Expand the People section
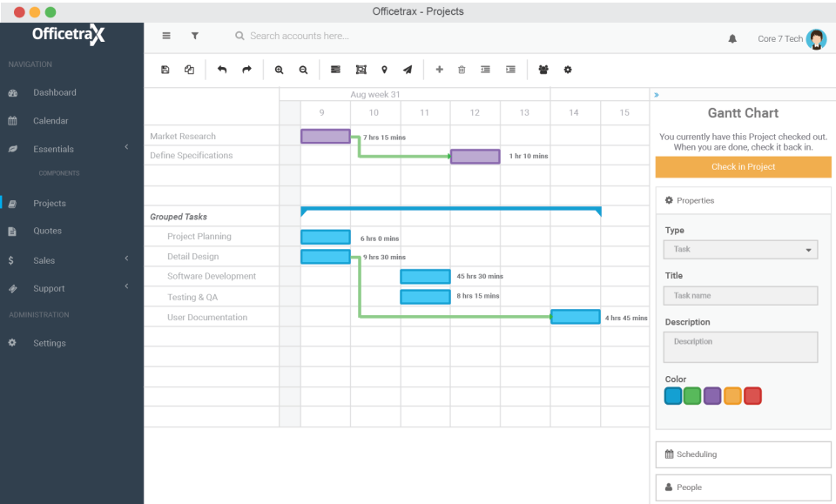 click(x=743, y=487)
